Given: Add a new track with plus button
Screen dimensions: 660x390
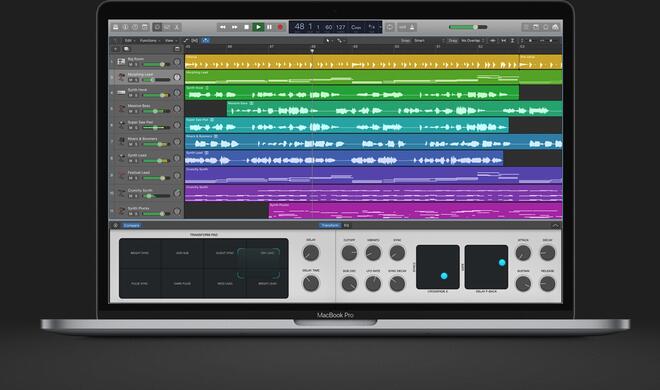Looking at the screenshot, I should 115,49.
